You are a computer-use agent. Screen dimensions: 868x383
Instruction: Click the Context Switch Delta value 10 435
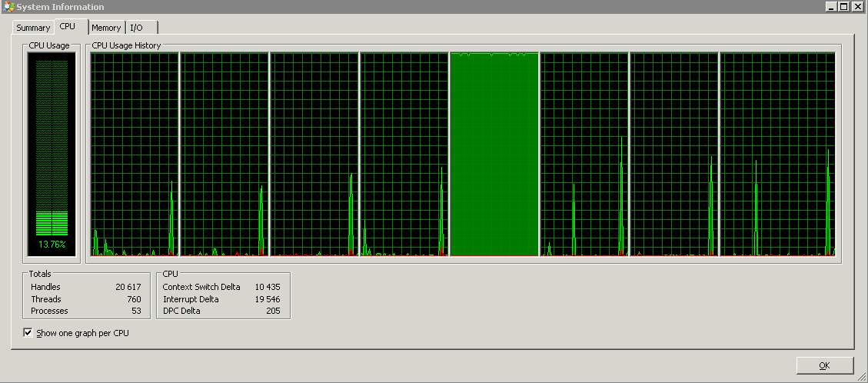pos(268,287)
